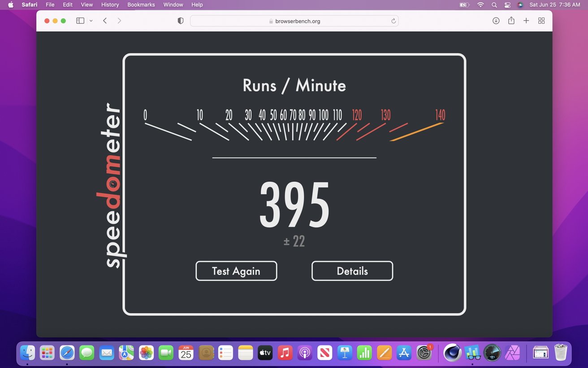This screenshot has height=368, width=588.
Task: Open News from the Dock
Action: tap(325, 353)
